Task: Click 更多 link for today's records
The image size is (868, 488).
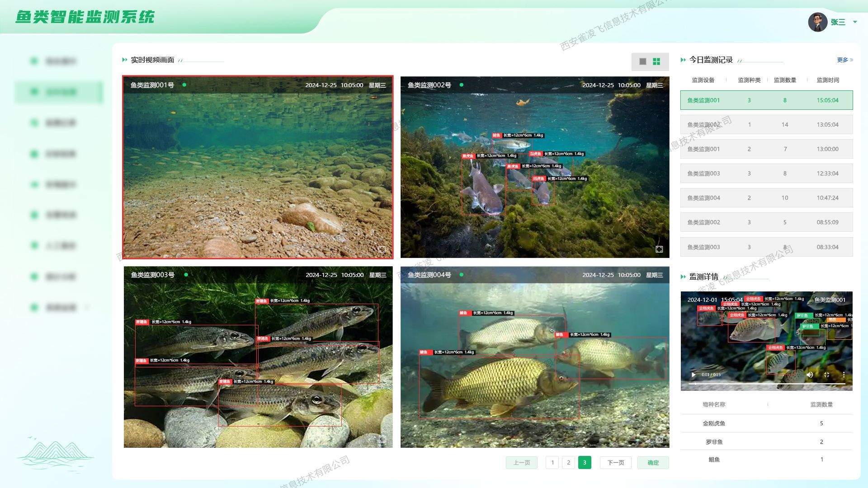Action: (x=844, y=60)
